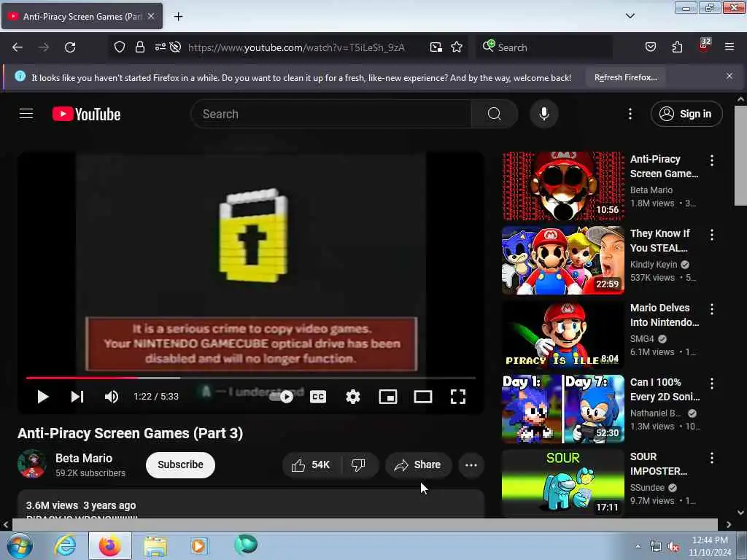Viewport: 747px width, 560px height.
Task: Open options for Can I 100% video
Action: point(712,384)
